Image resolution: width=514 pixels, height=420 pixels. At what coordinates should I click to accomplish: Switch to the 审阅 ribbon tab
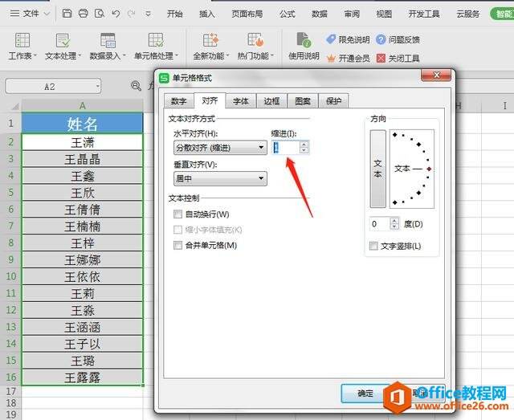point(352,14)
